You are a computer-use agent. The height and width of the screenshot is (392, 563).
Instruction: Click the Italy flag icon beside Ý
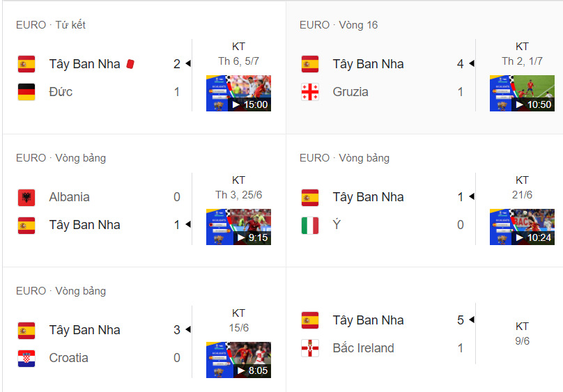pyautogui.click(x=310, y=225)
